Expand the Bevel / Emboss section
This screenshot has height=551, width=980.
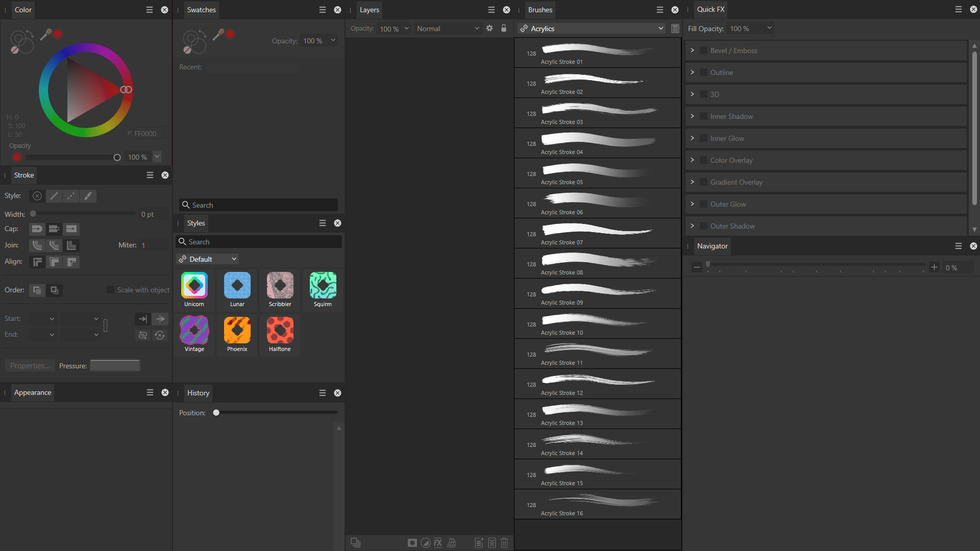pyautogui.click(x=692, y=51)
